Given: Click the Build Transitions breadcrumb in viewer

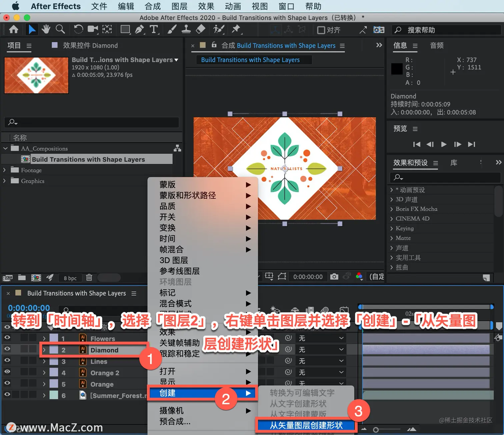Looking at the screenshot, I should pos(250,60).
